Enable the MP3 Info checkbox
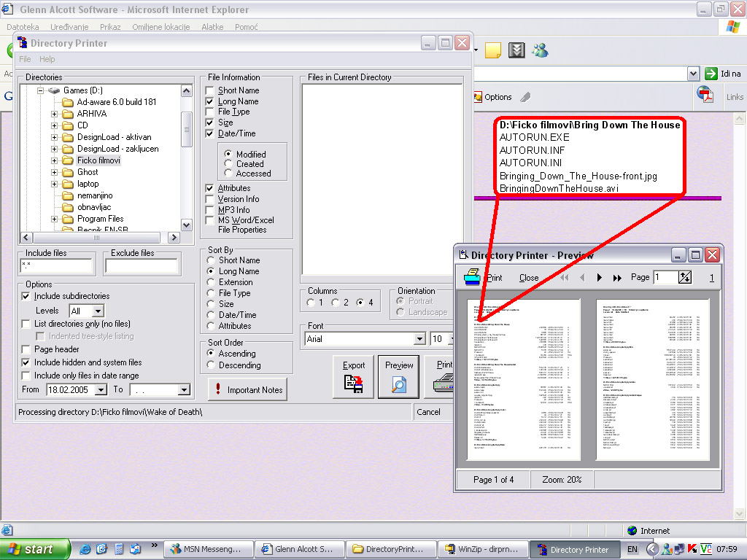Image resolution: width=747 pixels, height=560 pixels. point(209,210)
